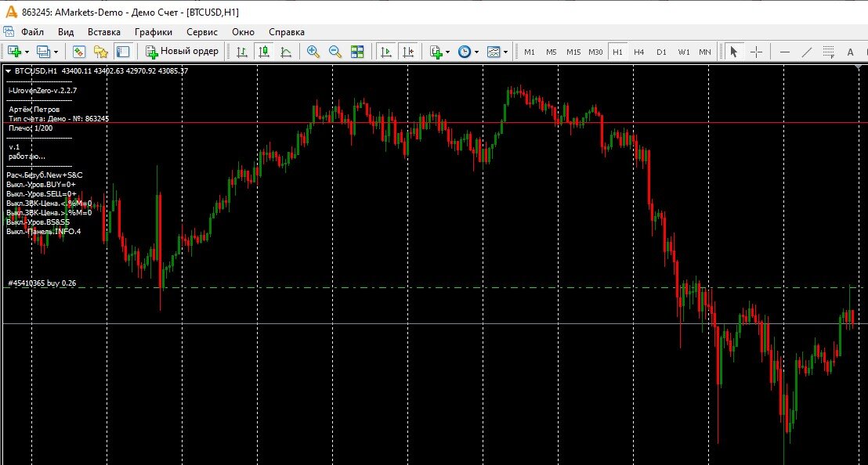Select the crosshair tool

[x=756, y=52]
